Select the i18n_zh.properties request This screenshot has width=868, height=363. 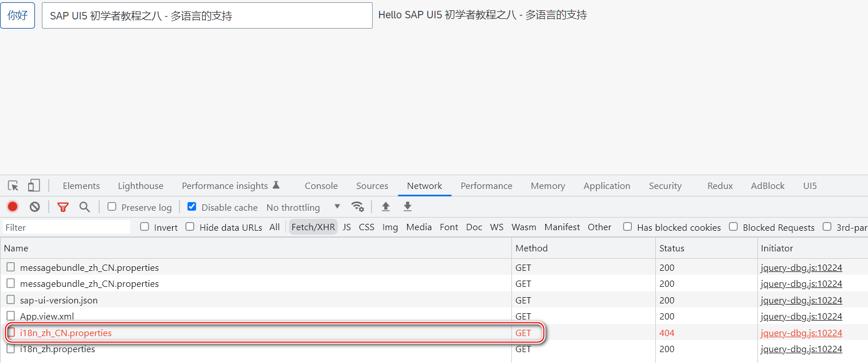point(57,349)
